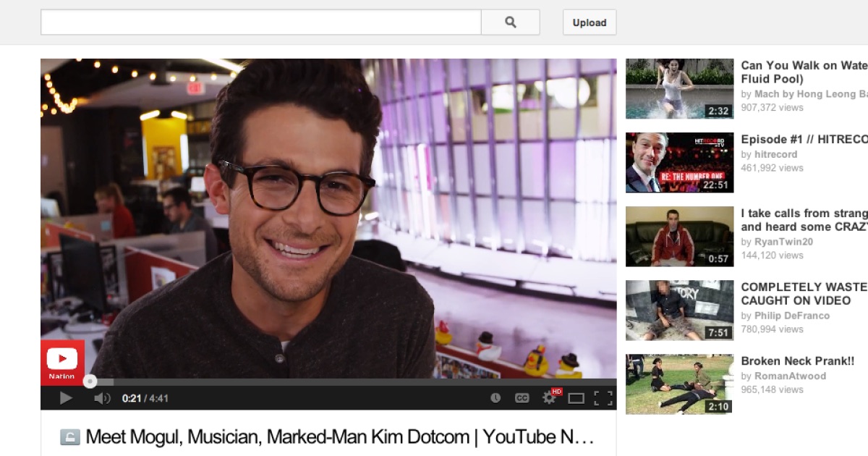Screen dimensions: 868x456
Task: Visit the Mach by Hong Leong channel
Action: (x=811, y=94)
